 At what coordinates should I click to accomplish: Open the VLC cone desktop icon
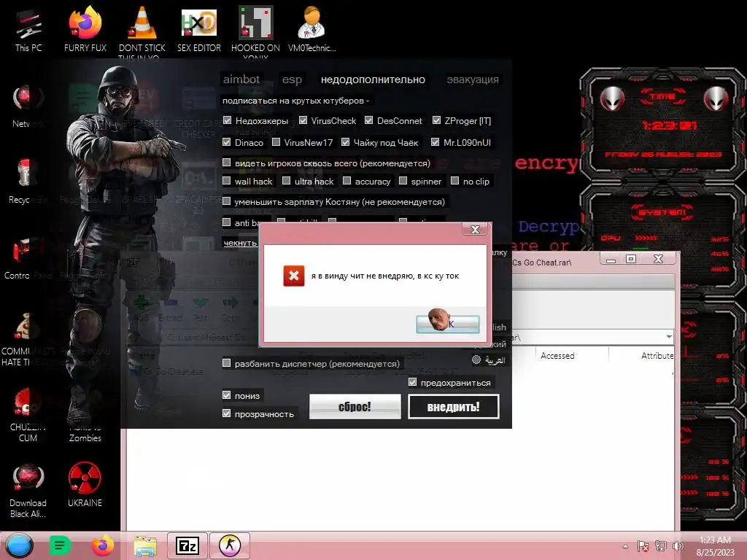pos(142,29)
